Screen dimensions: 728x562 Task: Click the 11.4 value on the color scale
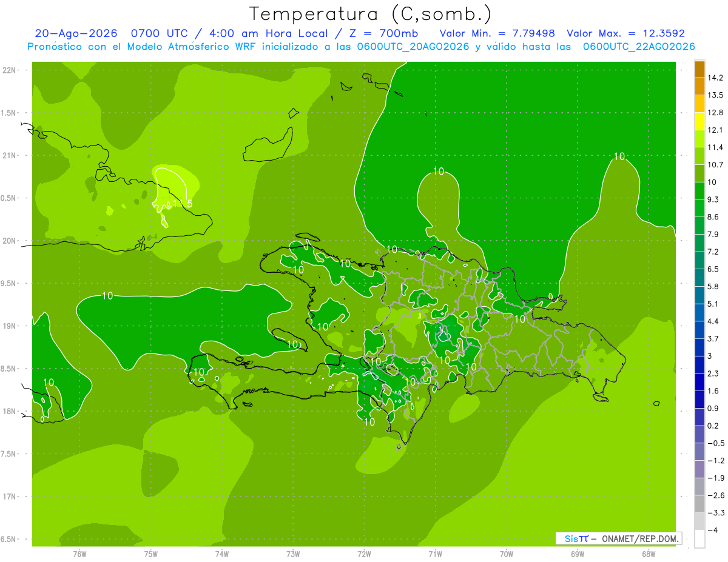tap(715, 147)
